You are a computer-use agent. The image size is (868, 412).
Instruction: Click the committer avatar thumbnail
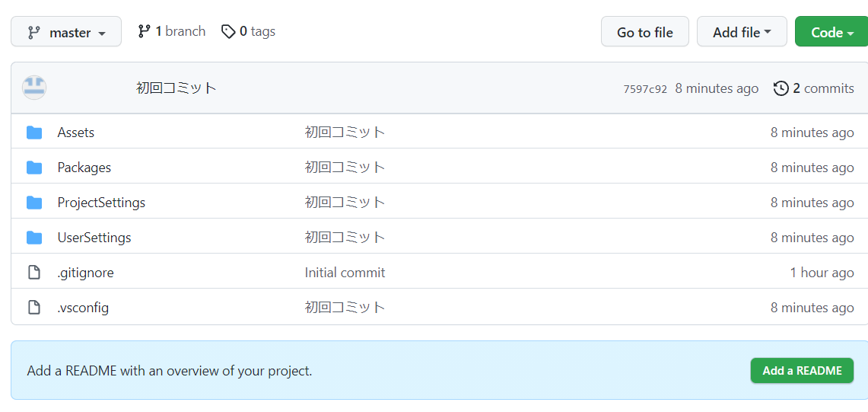[34, 88]
